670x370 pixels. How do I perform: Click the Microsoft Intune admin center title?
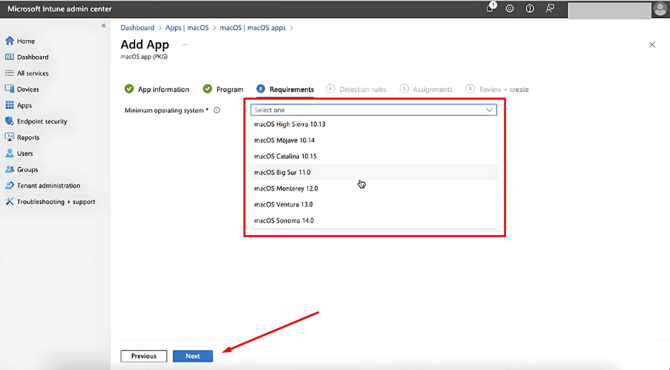[x=59, y=9]
